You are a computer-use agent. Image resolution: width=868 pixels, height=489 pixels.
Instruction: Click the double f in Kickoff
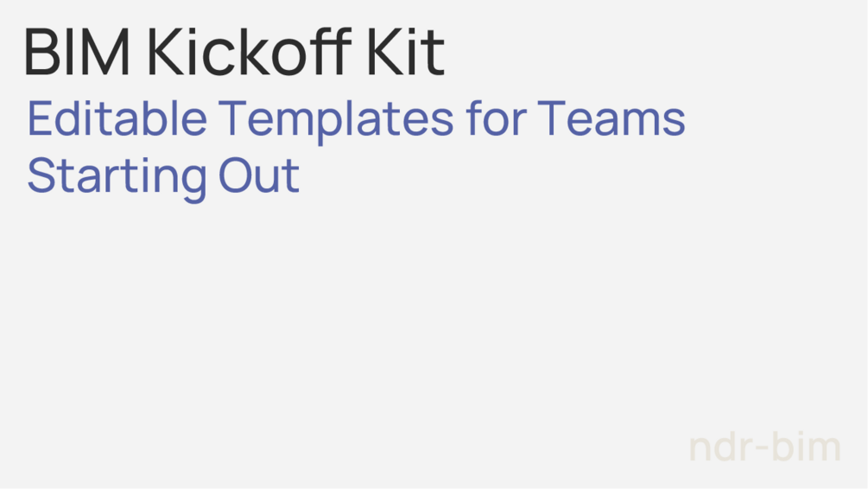click(x=331, y=51)
